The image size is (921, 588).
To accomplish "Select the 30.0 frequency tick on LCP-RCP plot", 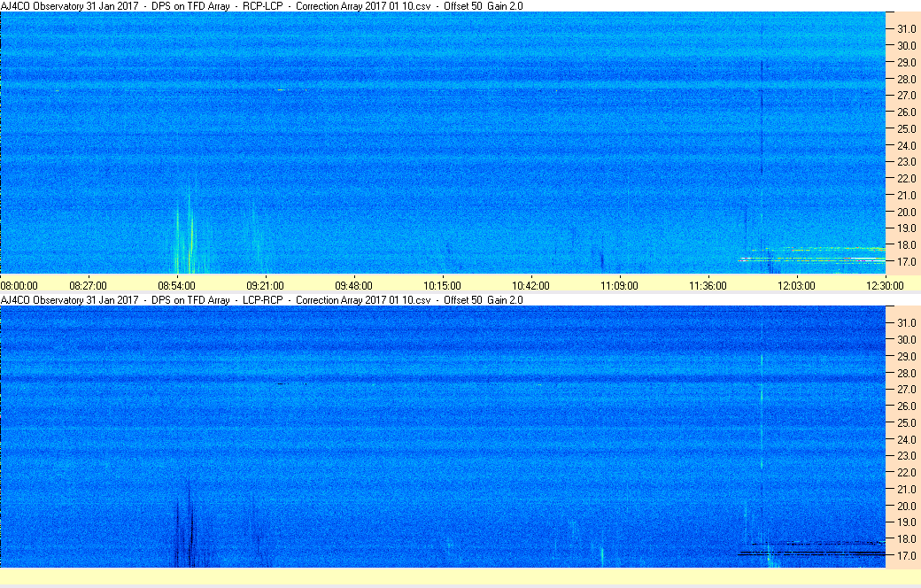I will (906, 339).
